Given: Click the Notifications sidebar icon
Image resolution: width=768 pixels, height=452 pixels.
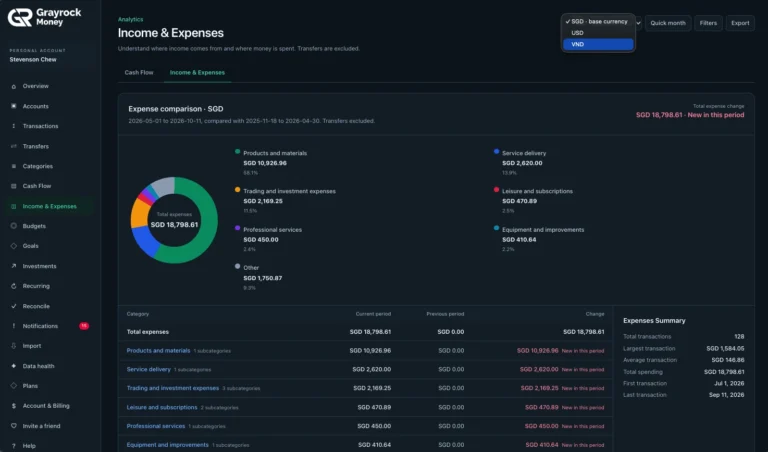Looking at the screenshot, I should (x=14, y=326).
